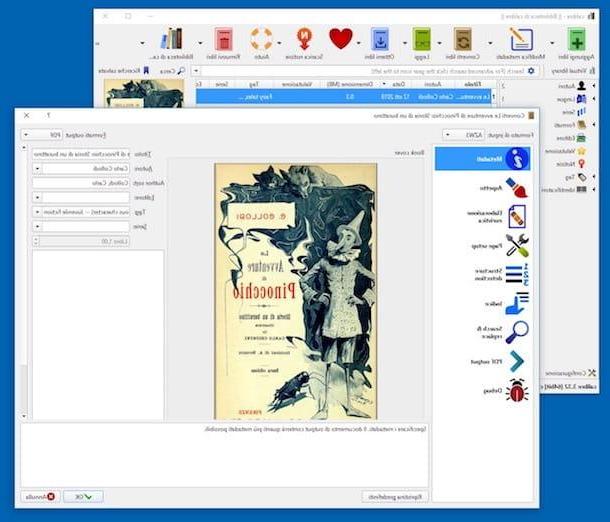The width and height of the screenshot is (610, 522).
Task: Open dropdown arrow beside Modifica metadati
Action: point(490,43)
